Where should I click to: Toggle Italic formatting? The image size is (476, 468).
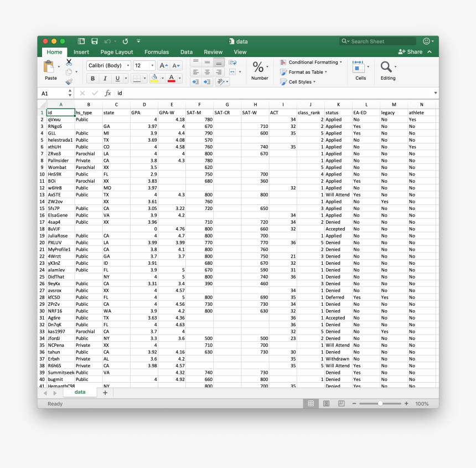pos(105,78)
